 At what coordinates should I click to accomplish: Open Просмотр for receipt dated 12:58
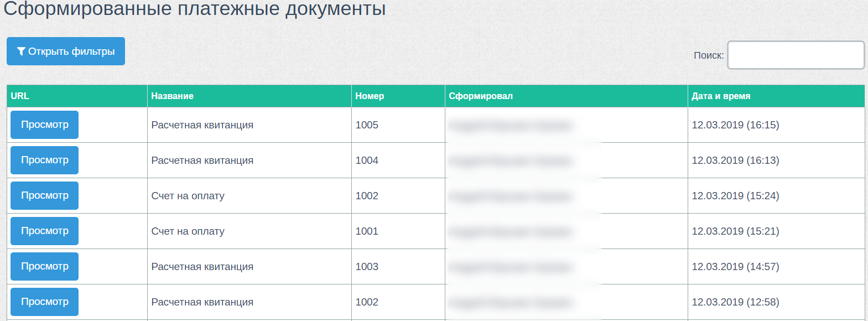[44, 302]
